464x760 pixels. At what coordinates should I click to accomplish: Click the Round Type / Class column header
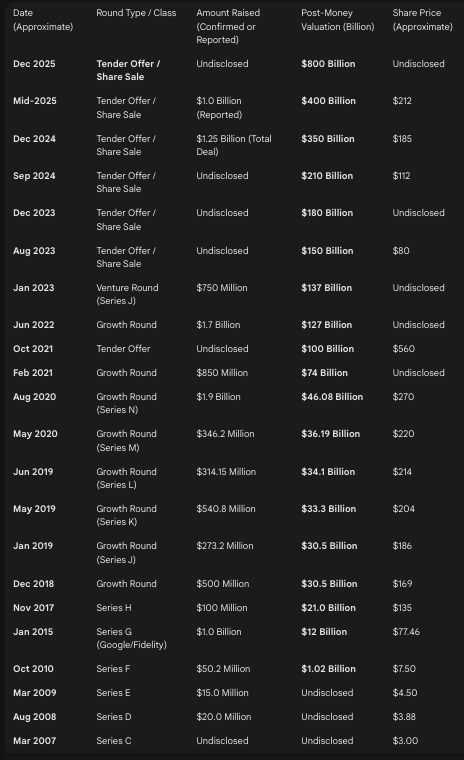pyautogui.click(x=136, y=13)
